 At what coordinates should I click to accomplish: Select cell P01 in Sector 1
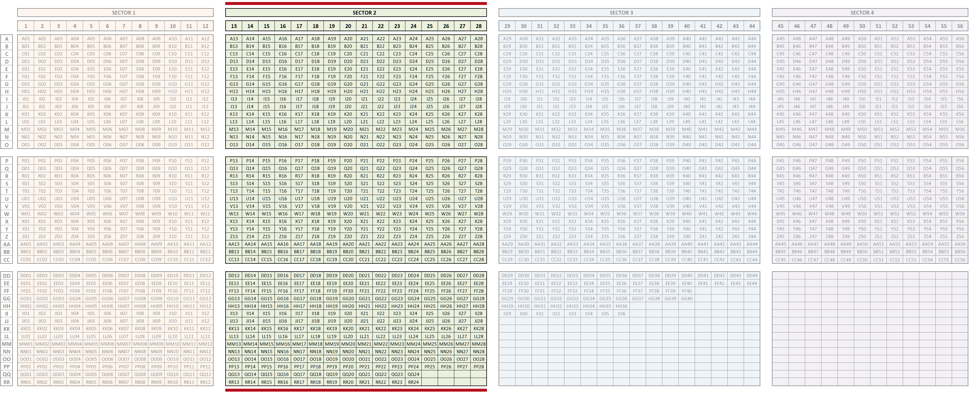tap(25, 161)
